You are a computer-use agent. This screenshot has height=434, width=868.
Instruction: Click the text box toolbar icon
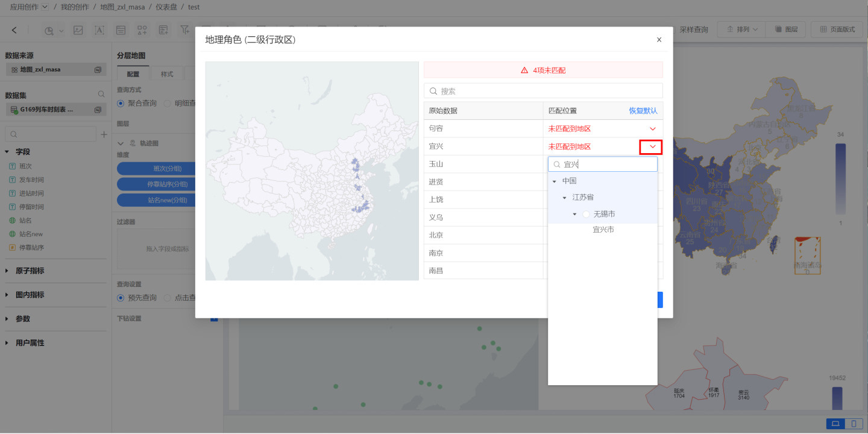tap(99, 30)
